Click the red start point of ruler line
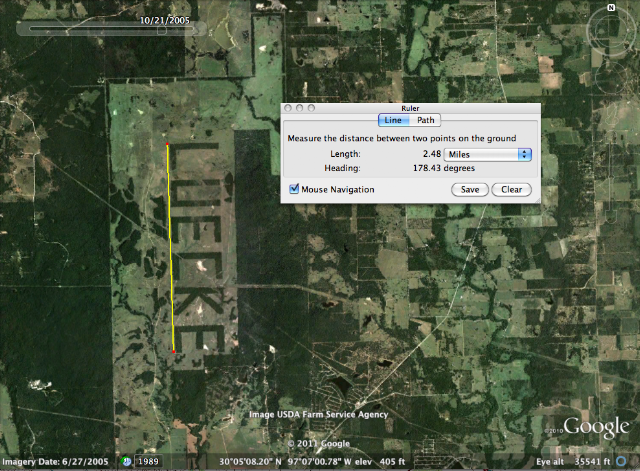The width and height of the screenshot is (640, 471). 167,144
